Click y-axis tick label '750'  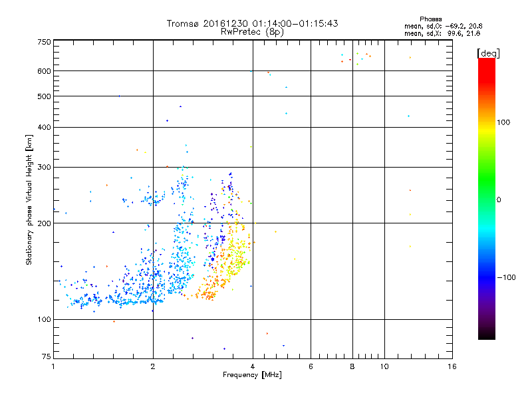pos(44,42)
